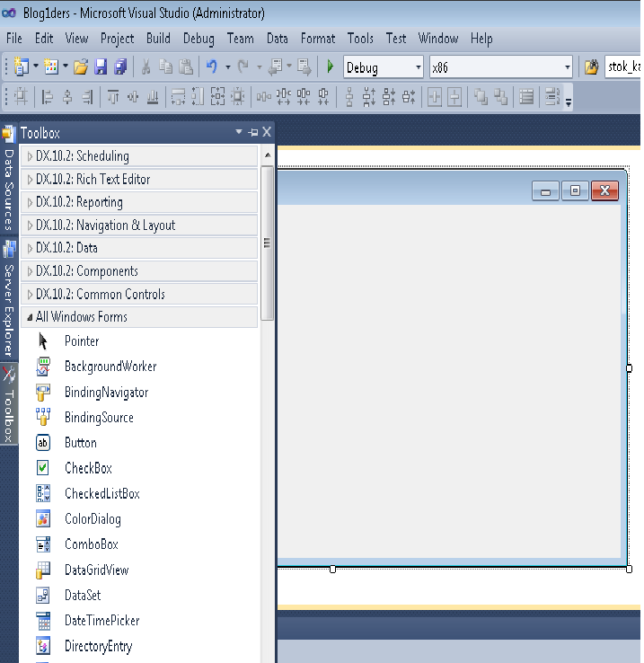Click the Align Rights layout icon
Viewport: 644px width, 663px height.
coord(87,97)
